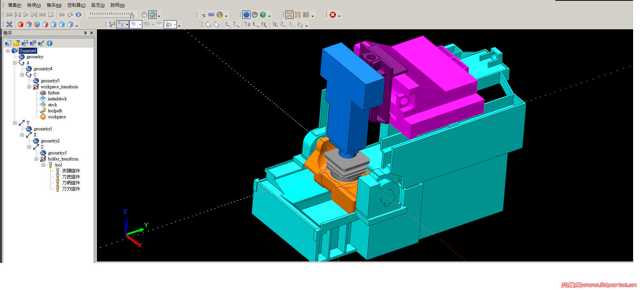Select geometry2 under axis X
The image size is (644, 290).
click(x=50, y=141)
